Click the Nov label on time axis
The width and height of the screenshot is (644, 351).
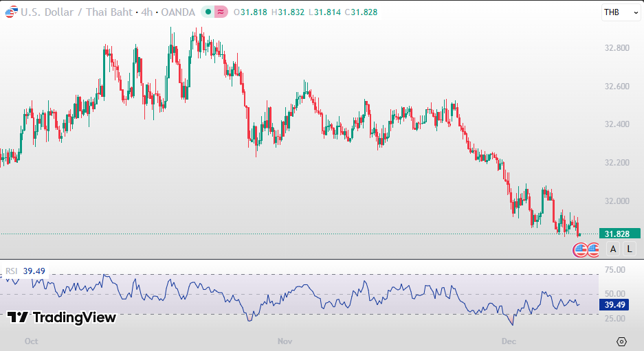(285, 341)
